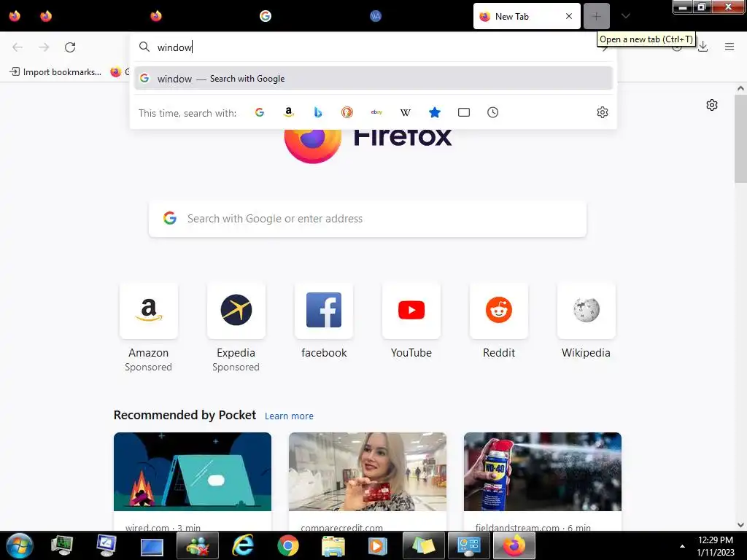747x560 pixels.
Task: Search this time with DuckDuckGo
Action: point(347,112)
